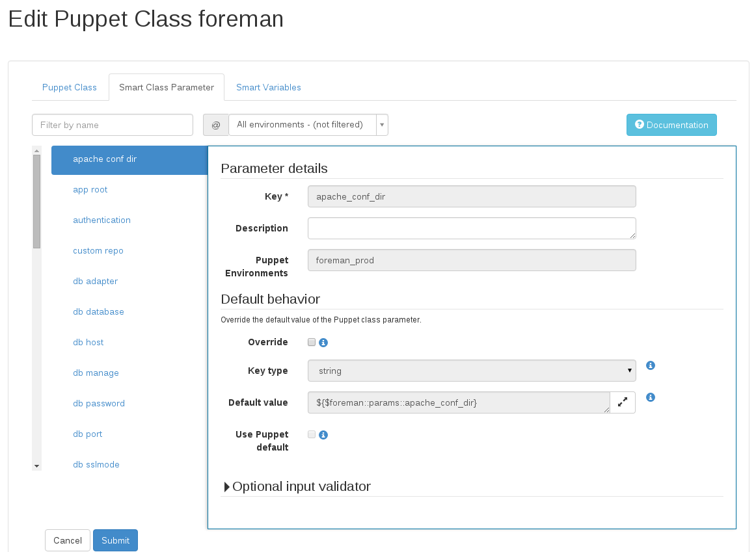Click the Key type info icon
Image resolution: width=756 pixels, height=552 pixels.
(x=651, y=365)
